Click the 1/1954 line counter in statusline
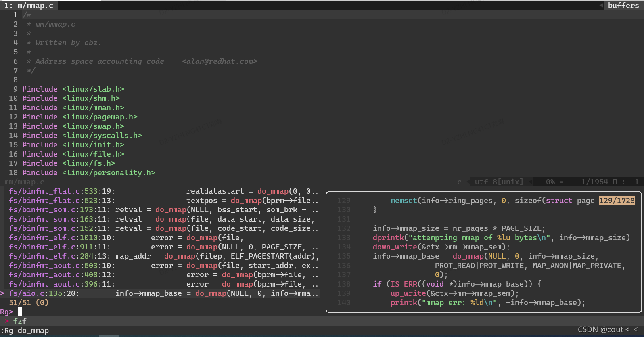This screenshot has width=644, height=337. coord(594,182)
